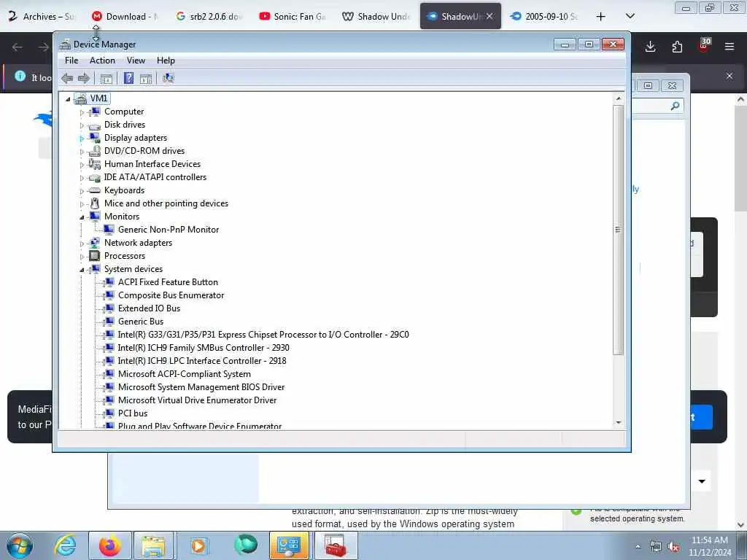Select the VM1 root computer node
This screenshot has width=747, height=560.
[98, 98]
